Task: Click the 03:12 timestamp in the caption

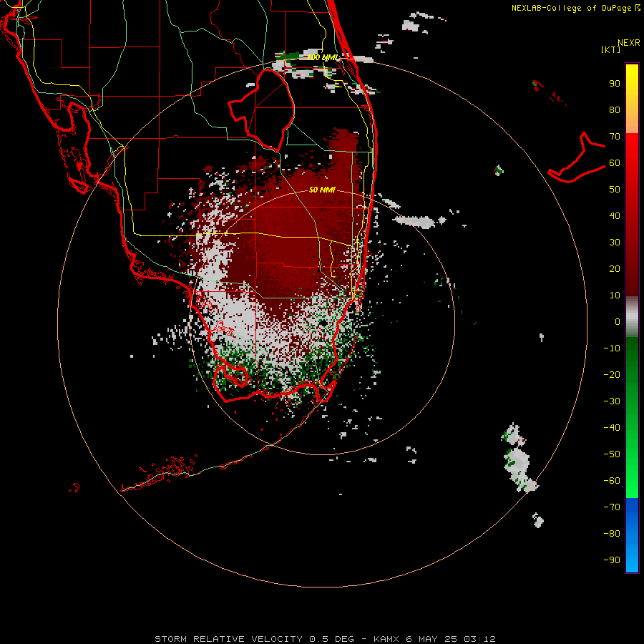Action: (479, 639)
